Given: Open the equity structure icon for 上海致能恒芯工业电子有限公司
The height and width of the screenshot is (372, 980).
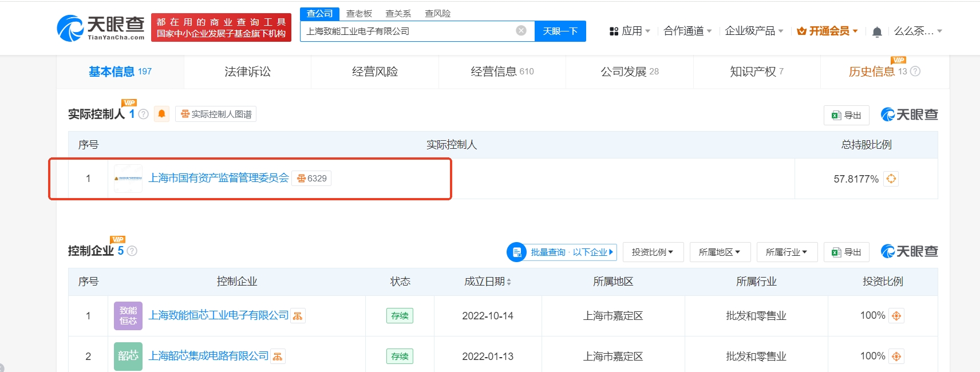Looking at the screenshot, I should click(x=298, y=316).
